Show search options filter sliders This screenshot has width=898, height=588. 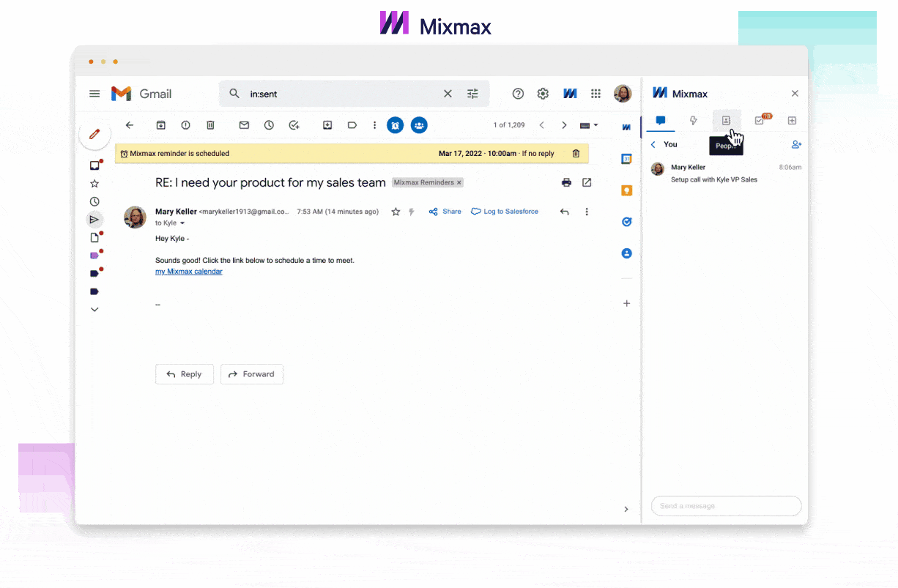(x=472, y=94)
